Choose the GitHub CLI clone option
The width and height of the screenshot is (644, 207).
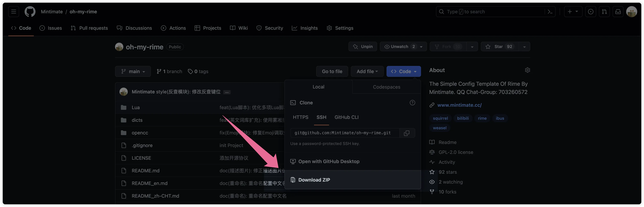pos(347,117)
